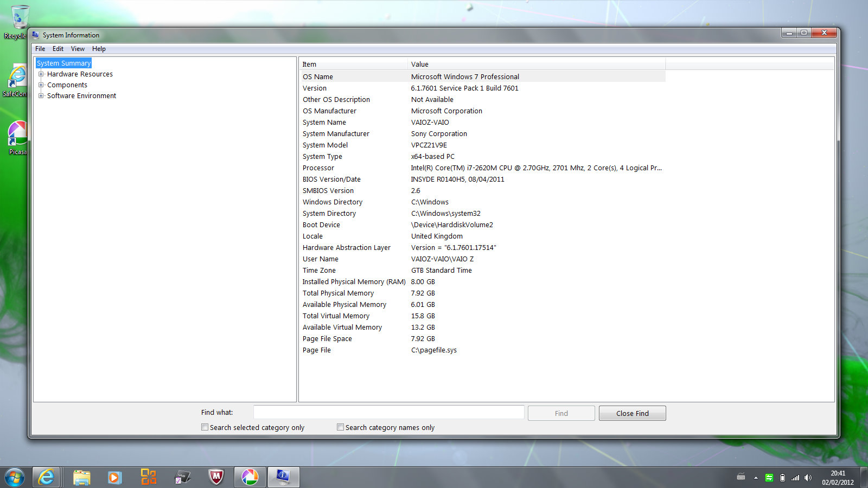
Task: Click value United Kingdom
Action: click(437, 236)
